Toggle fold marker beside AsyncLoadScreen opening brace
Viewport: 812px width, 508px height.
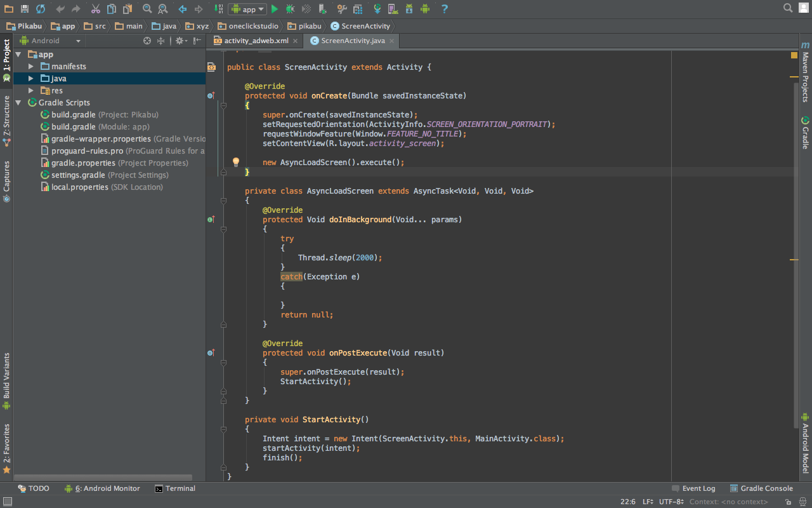click(x=223, y=201)
